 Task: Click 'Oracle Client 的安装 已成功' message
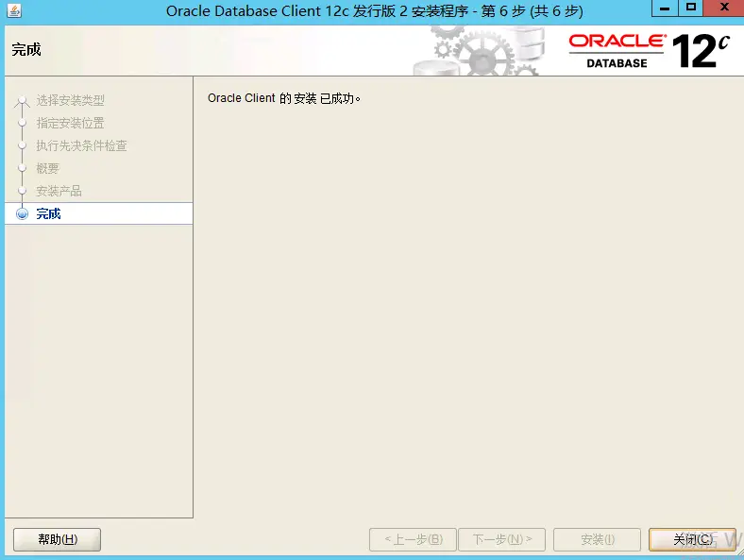coord(284,98)
